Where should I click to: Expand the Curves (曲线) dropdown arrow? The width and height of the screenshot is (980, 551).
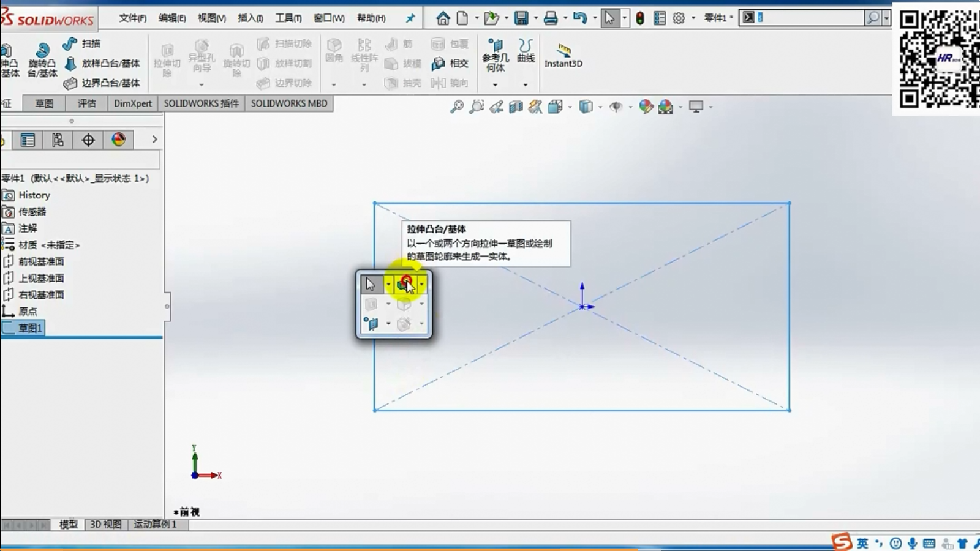tap(525, 84)
